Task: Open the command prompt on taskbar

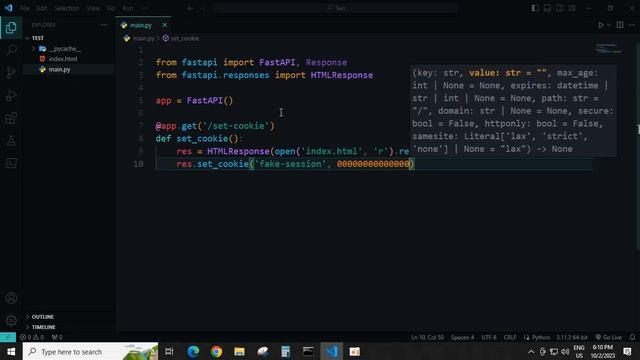Action: [x=308, y=351]
